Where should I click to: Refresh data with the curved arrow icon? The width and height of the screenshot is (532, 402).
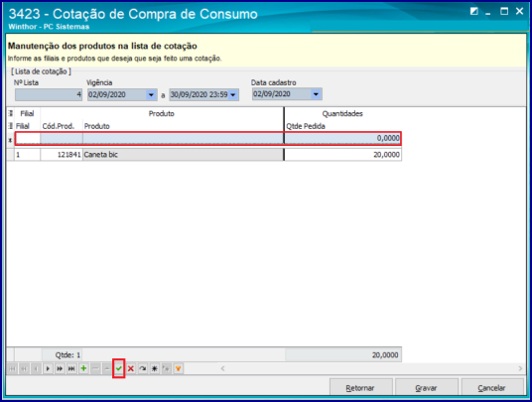[143, 369]
